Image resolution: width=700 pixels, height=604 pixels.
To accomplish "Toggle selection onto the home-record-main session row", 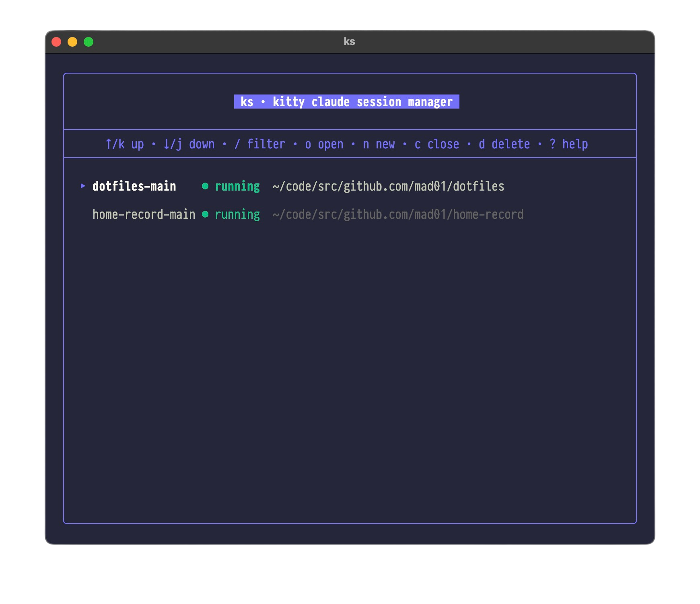I will [143, 214].
